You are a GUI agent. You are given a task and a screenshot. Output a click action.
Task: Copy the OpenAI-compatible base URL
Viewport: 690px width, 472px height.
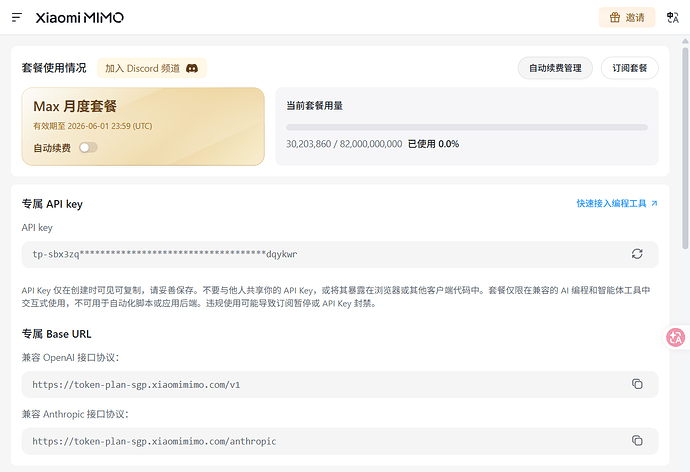tap(637, 384)
